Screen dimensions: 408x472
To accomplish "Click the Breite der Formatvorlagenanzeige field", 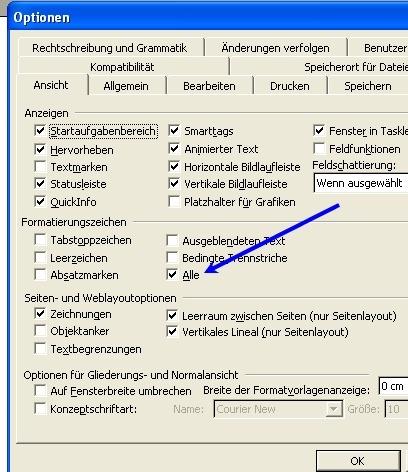I will (x=393, y=386).
